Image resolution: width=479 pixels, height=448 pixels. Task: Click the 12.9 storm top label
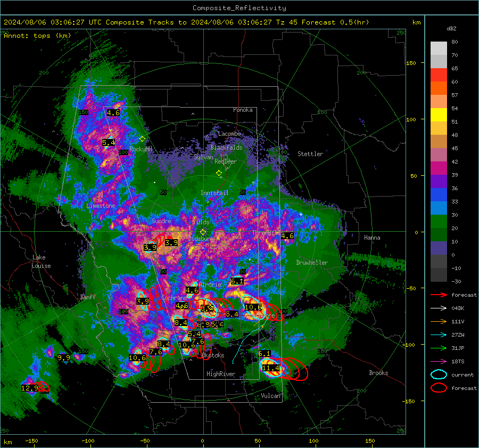pyautogui.click(x=30, y=388)
